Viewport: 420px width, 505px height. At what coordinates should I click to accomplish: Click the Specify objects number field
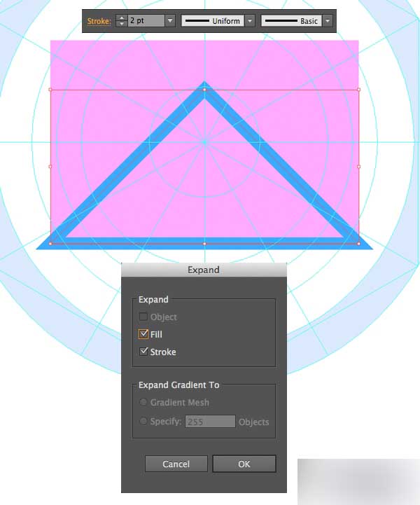[210, 421]
